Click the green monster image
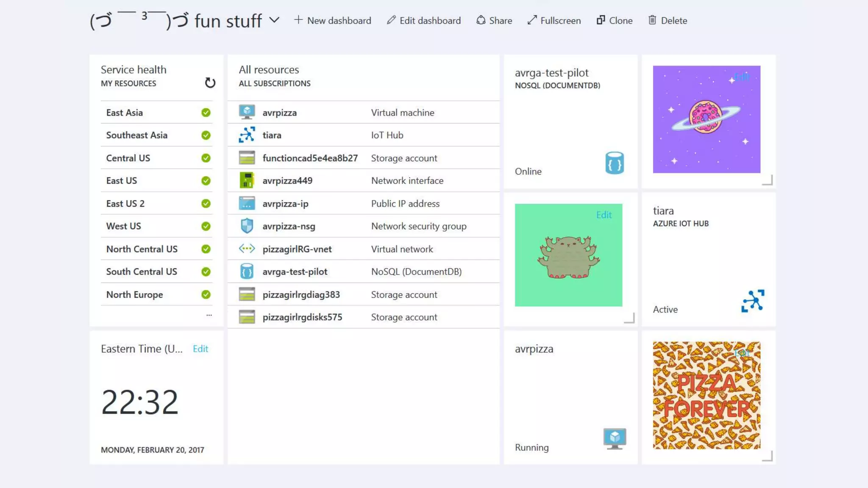This screenshot has height=488, width=868. (x=568, y=255)
